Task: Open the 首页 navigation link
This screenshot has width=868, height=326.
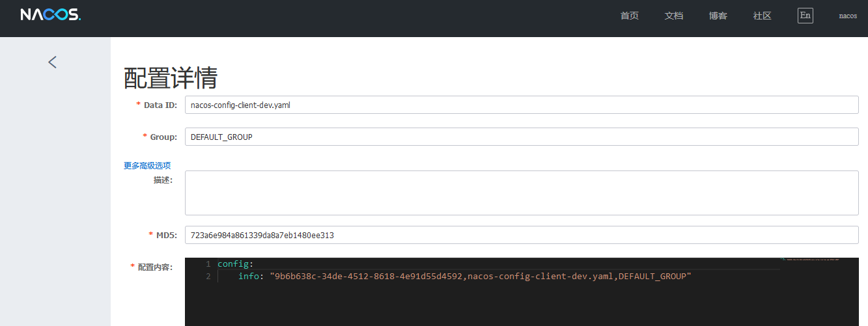Action: [x=630, y=16]
